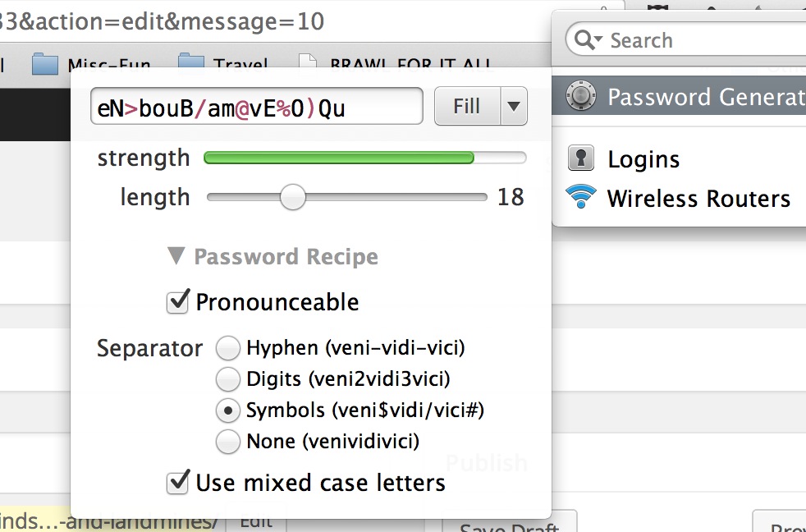Click the search magnifying glass icon

(584, 39)
